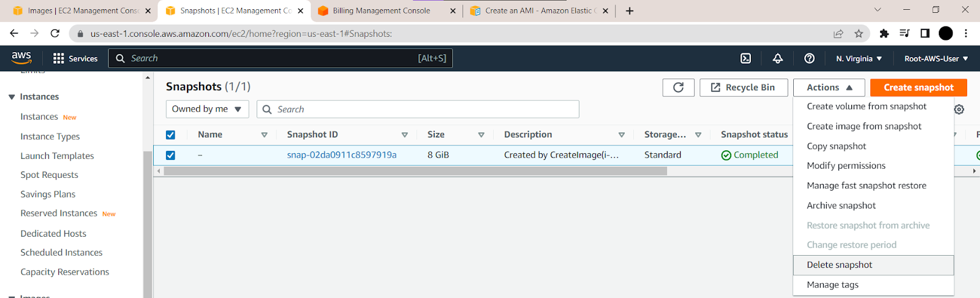Open Savings Plans in the sidebar
The height and width of the screenshot is (298, 980).
[48, 194]
